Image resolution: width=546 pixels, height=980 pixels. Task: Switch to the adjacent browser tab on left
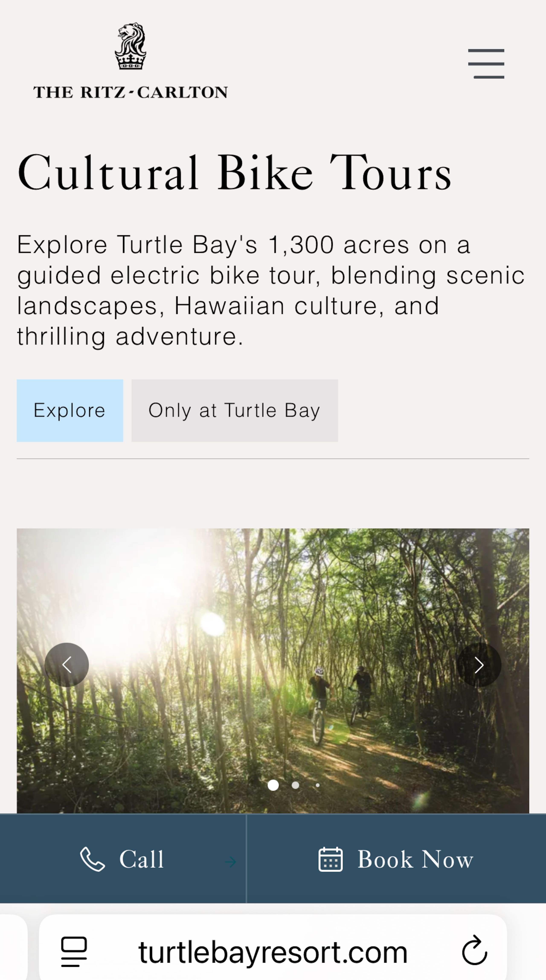pyautogui.click(x=13, y=947)
